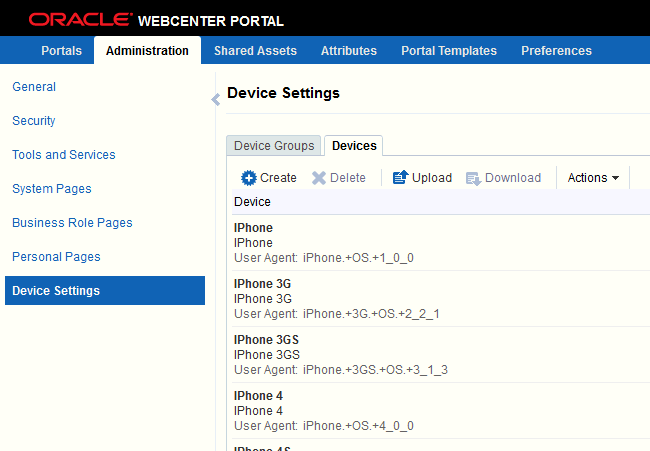Screen dimensions: 650x451
Task: Click the Upload arrow icon
Action: [400, 177]
